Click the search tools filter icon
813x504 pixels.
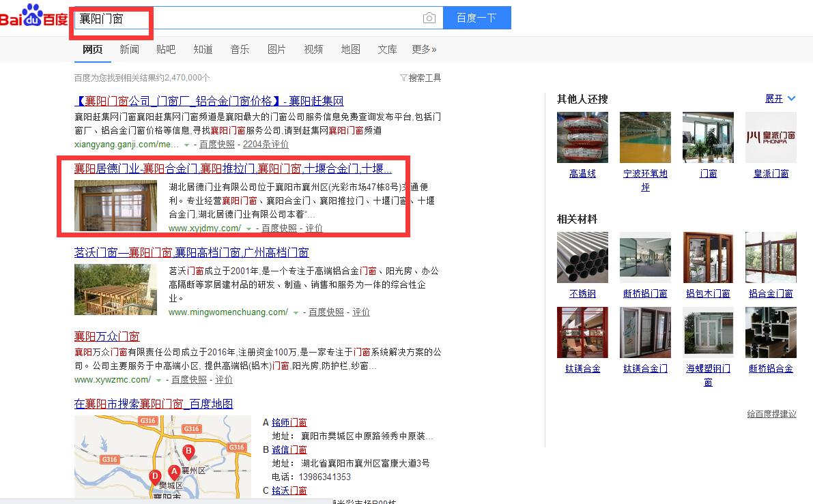click(403, 78)
